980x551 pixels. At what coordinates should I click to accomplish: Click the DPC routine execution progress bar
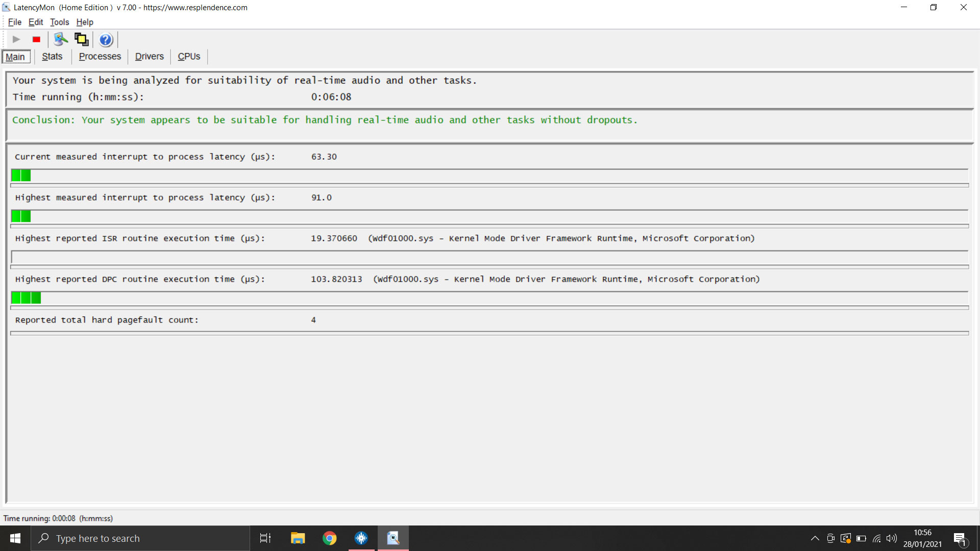tap(490, 298)
